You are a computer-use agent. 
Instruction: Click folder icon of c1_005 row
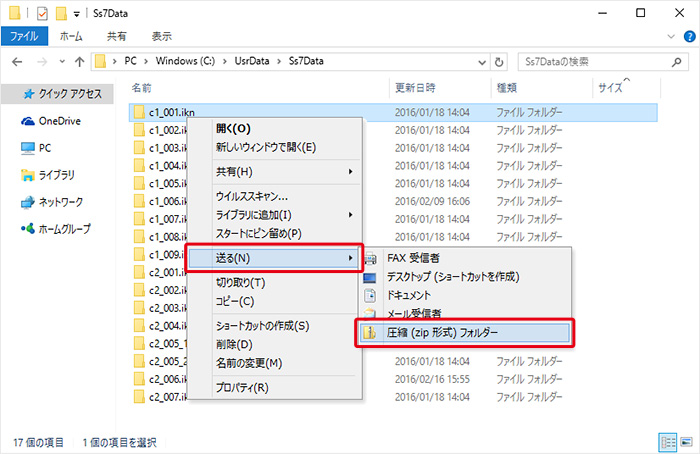point(139,183)
